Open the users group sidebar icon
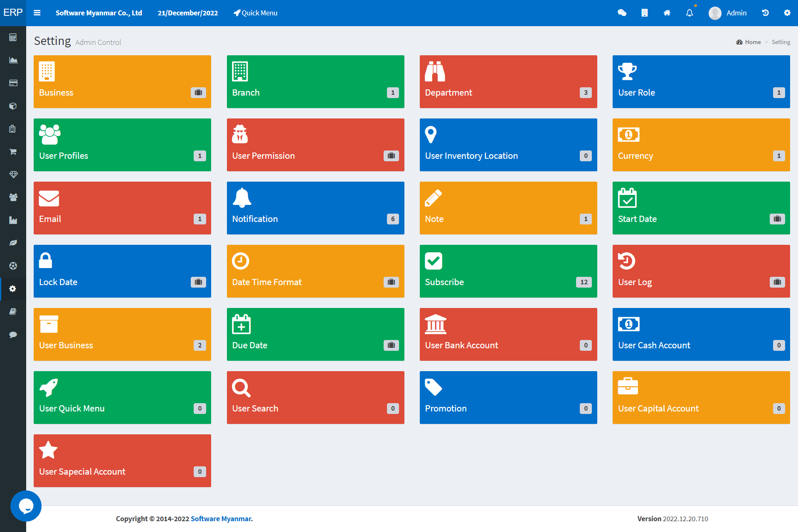 click(x=13, y=197)
